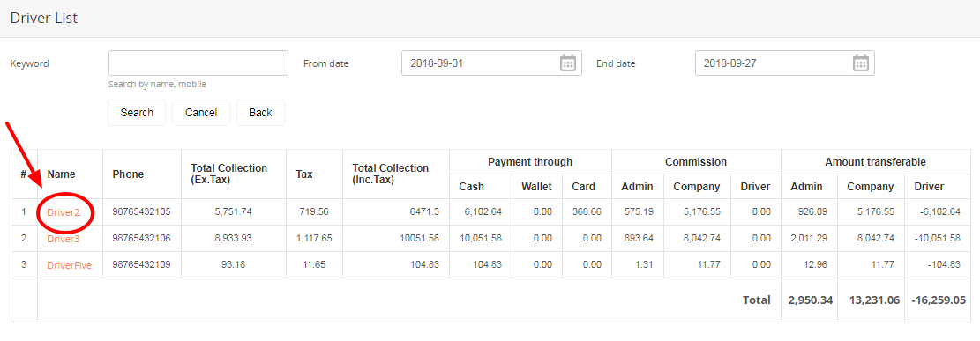Click the Payment through group header
The width and height of the screenshot is (980, 341).
(530, 162)
